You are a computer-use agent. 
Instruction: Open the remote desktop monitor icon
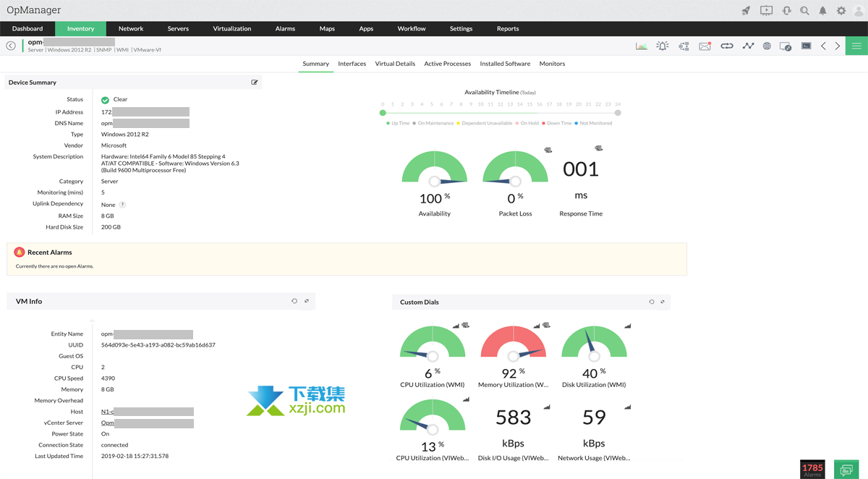pyautogui.click(x=786, y=46)
